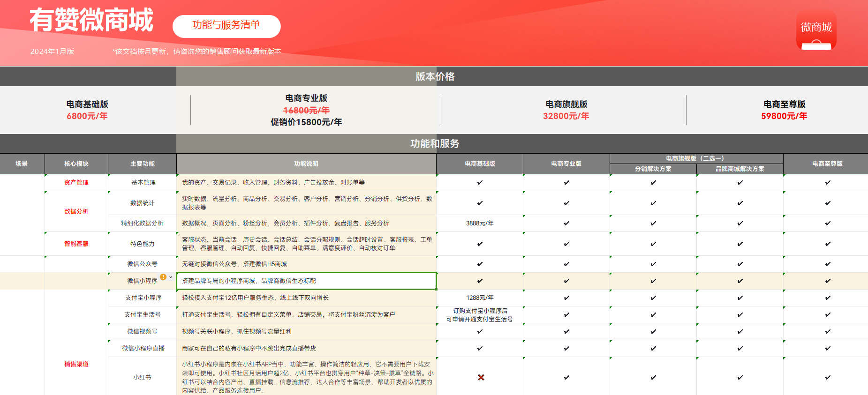868x395 pixels.
Task: Click the 轻松接入支付宝12亿用户 description cell
Action: coord(306,298)
